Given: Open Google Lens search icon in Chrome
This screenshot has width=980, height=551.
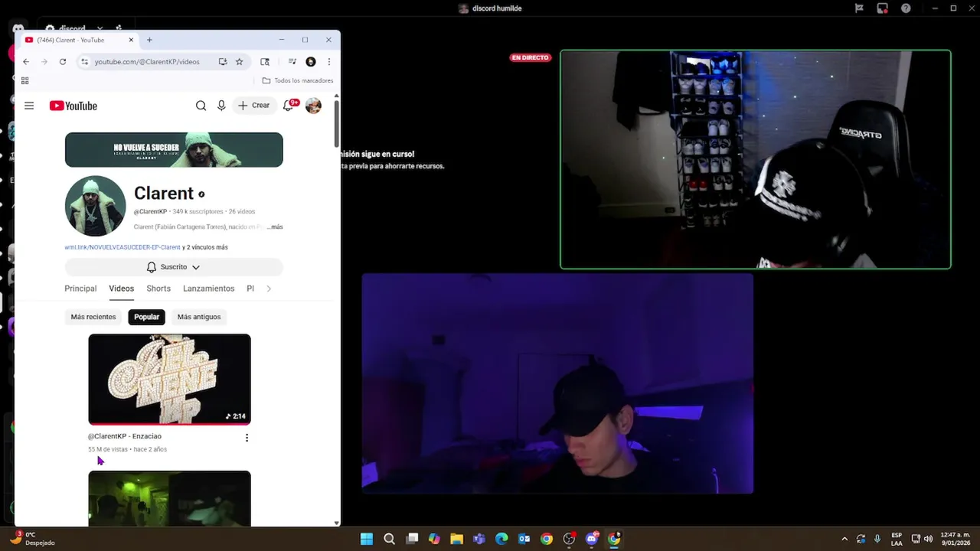Looking at the screenshot, I should click(x=265, y=62).
